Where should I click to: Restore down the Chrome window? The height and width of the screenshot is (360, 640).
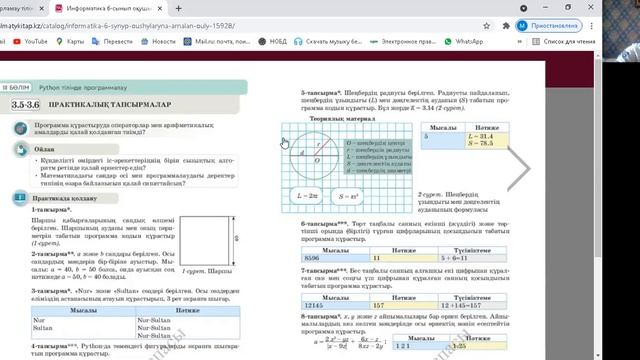[568, 7]
